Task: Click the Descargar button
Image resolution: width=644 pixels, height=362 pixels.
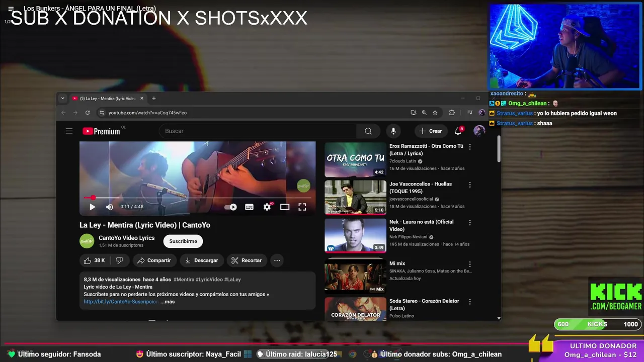Action: point(201,260)
